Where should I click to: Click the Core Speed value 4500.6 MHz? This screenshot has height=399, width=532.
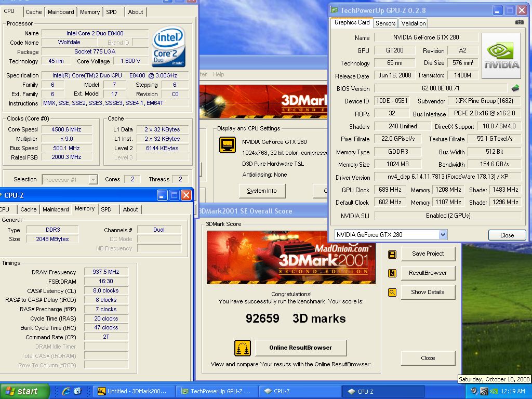(x=66, y=129)
